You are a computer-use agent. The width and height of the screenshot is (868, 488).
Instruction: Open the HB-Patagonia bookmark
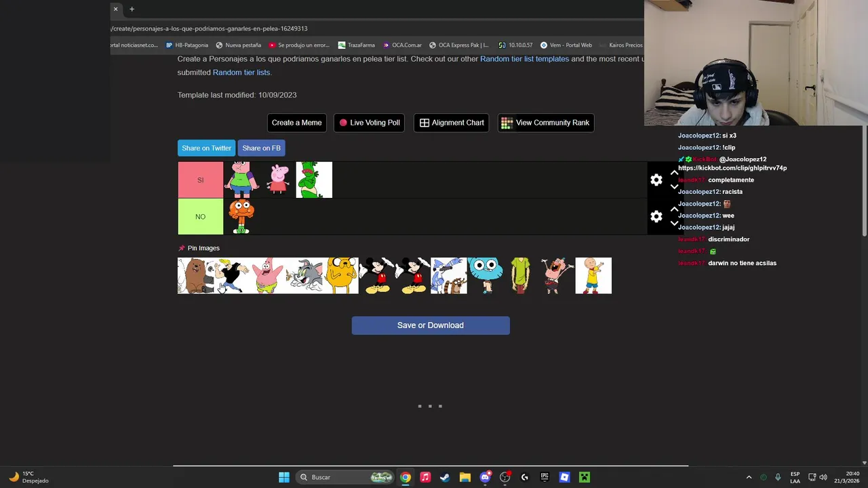pos(186,45)
